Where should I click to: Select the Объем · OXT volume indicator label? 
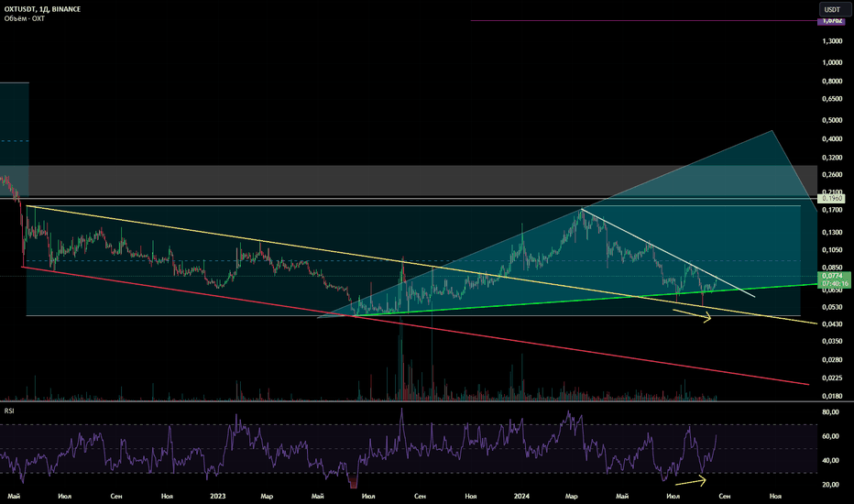pos(25,18)
